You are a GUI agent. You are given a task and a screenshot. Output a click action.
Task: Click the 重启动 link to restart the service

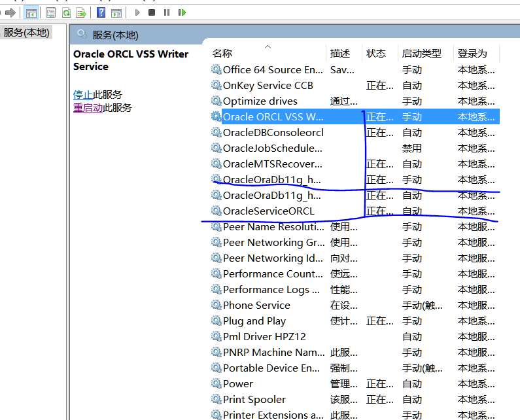[x=88, y=107]
